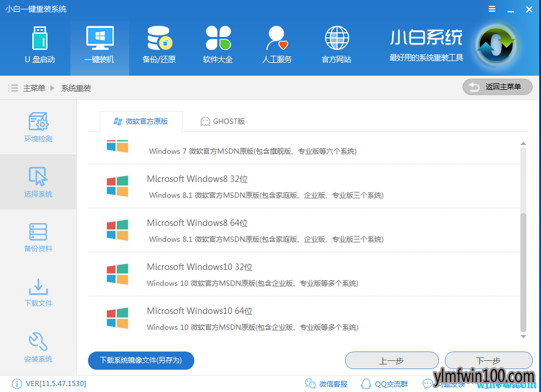Click Windows 7 微软官方MSDN原版 description
Image resolution: width=541 pixels, height=392 pixels.
pos(252,151)
